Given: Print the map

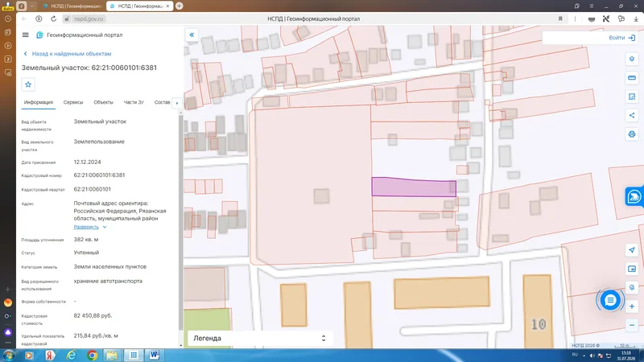Looking at the screenshot, I should 632,134.
